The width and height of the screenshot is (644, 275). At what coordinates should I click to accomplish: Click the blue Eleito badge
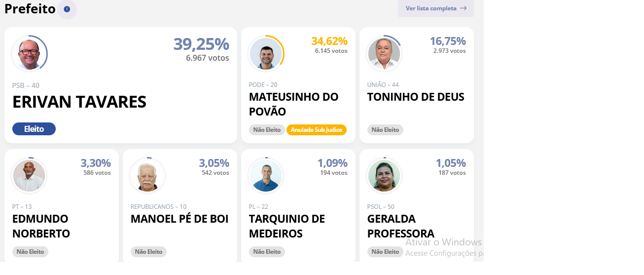coord(34,129)
